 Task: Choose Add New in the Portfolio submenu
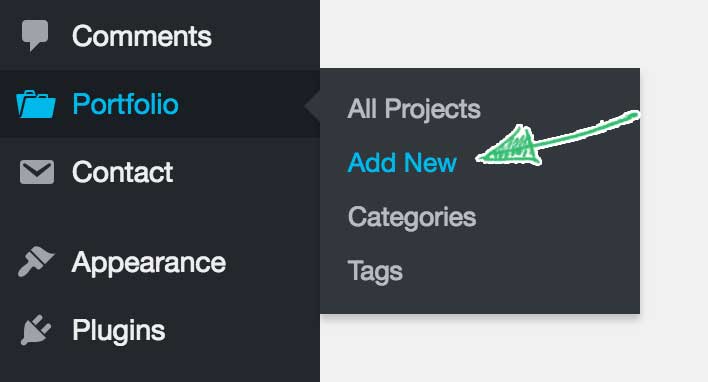(x=402, y=163)
